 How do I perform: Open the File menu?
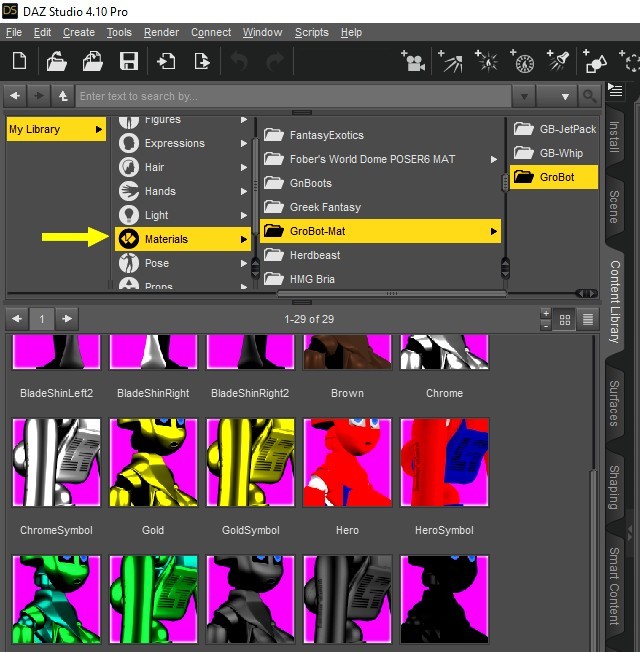[x=14, y=32]
